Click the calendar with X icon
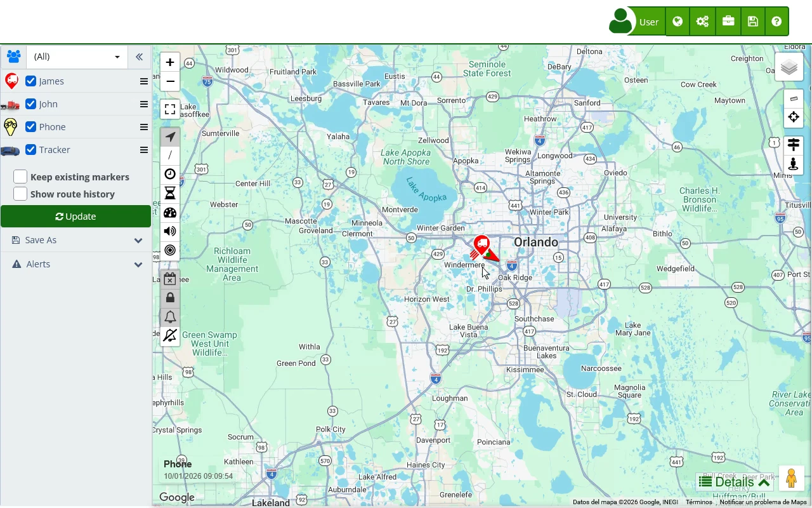The width and height of the screenshot is (812, 508). [x=170, y=279]
